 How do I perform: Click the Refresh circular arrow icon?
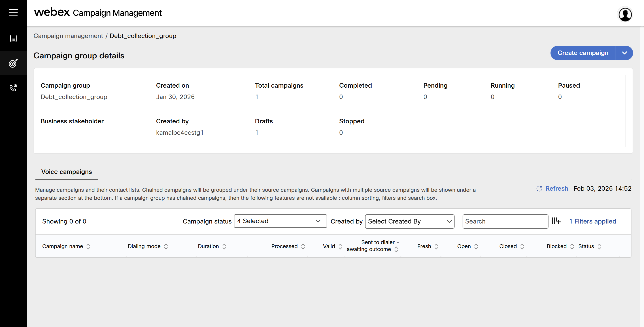[x=539, y=189]
